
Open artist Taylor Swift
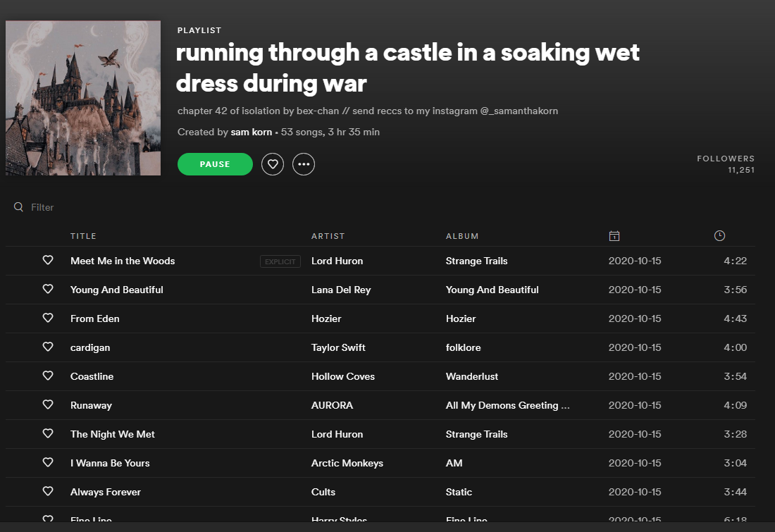[338, 347]
